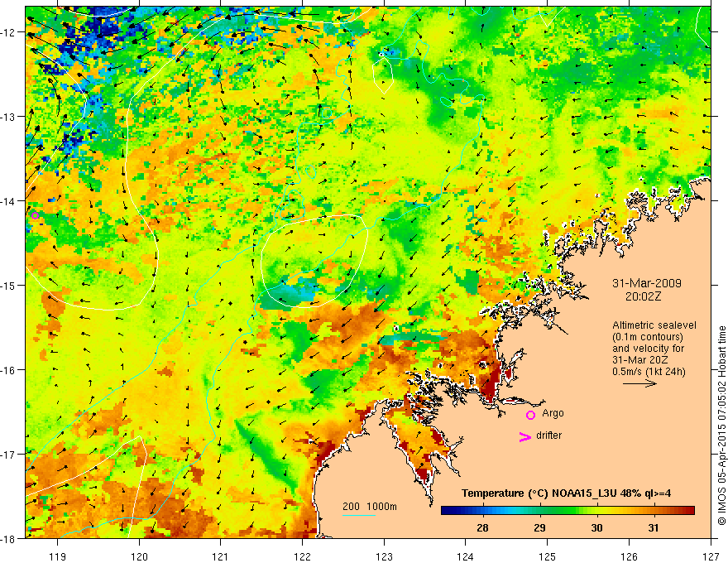728x563 pixels.
Task: Click the longitude label 120
Action: pos(139,556)
